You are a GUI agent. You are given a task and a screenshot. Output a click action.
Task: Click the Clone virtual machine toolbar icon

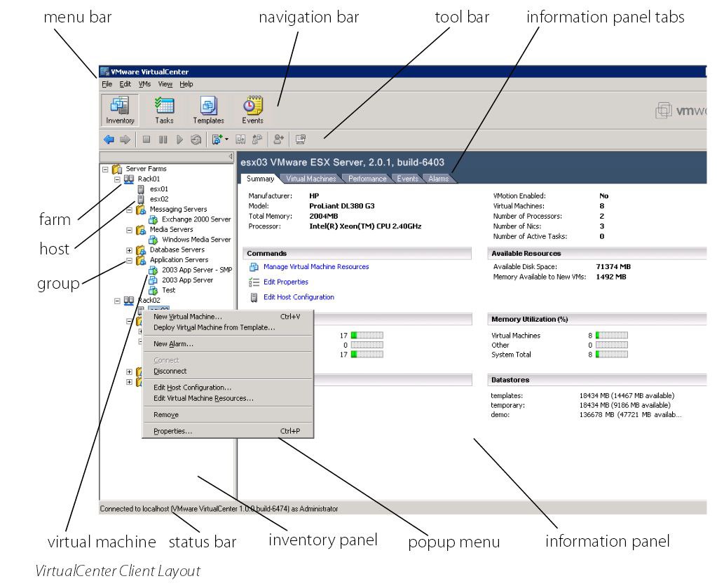pyautogui.click(x=257, y=139)
